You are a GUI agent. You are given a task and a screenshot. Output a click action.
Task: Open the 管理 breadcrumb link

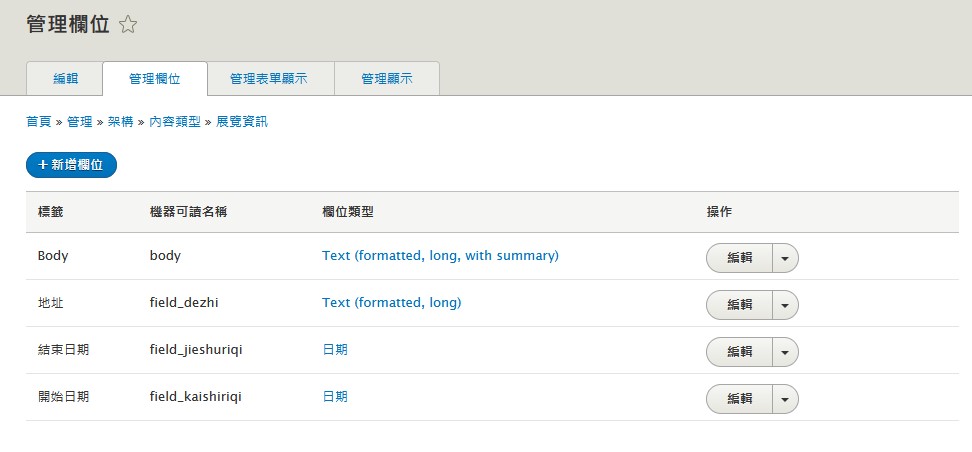(x=80, y=122)
